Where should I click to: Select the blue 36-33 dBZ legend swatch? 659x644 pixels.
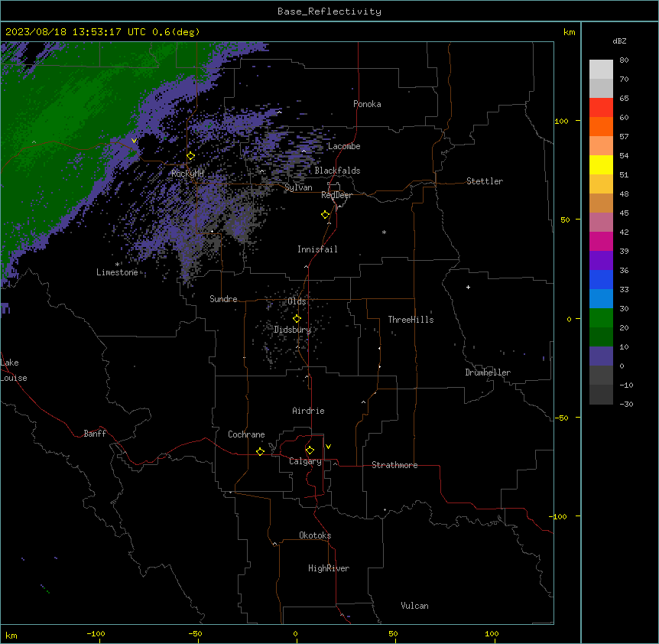click(x=601, y=279)
